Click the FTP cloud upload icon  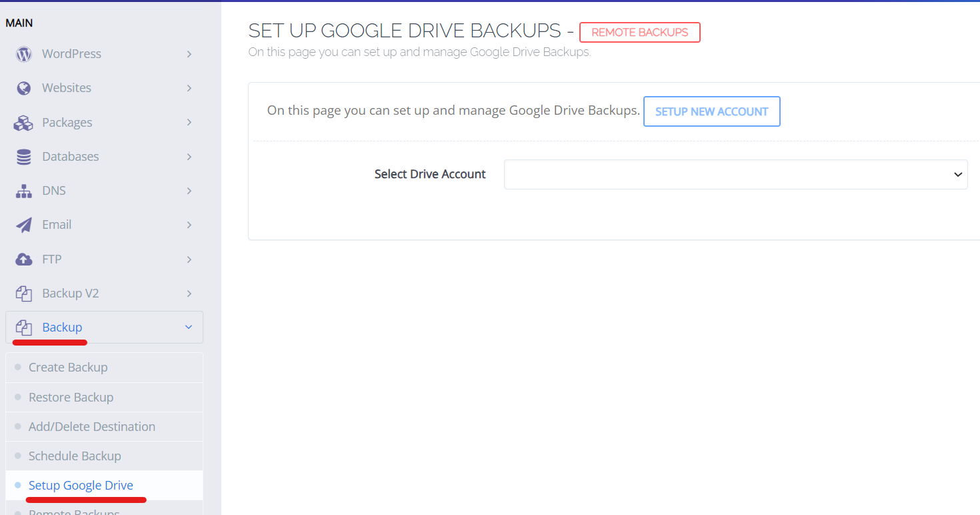click(23, 259)
